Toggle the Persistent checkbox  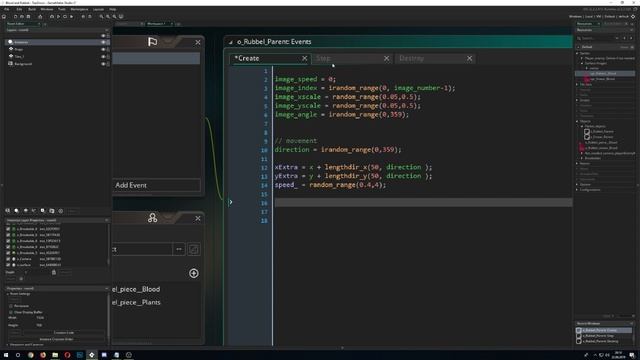tap(11, 306)
